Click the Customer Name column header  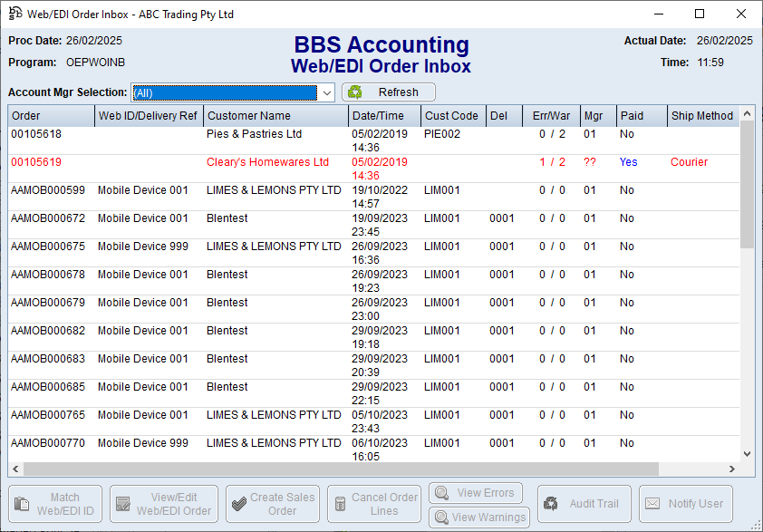tap(275, 116)
